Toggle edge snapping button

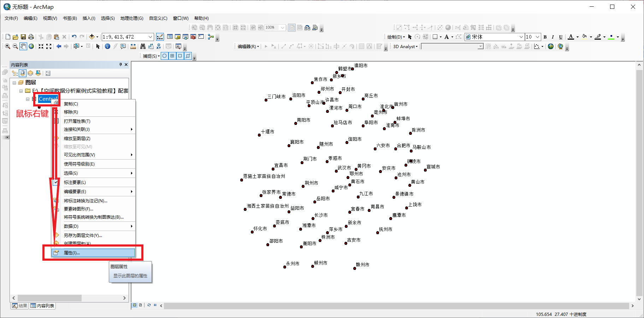pos(188,56)
